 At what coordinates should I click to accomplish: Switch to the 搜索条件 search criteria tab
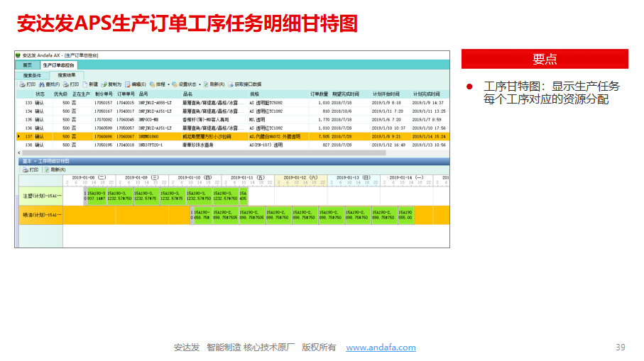coord(33,74)
